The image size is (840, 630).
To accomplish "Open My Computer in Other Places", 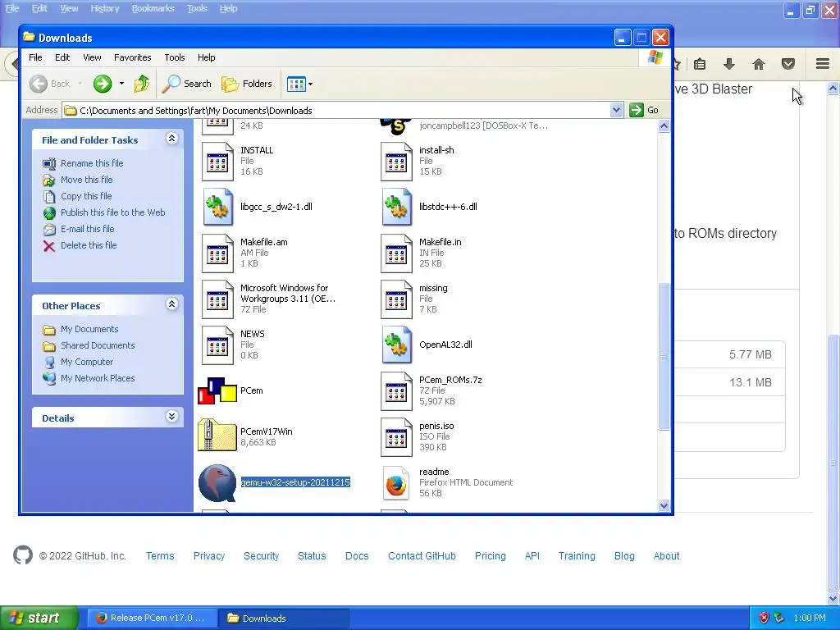I will tap(87, 362).
